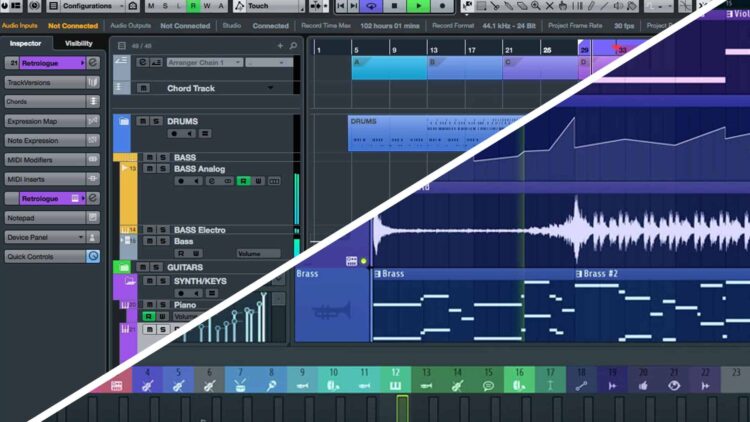Click the SYNTH/KEYS track name
750x422 pixels.
pyautogui.click(x=200, y=281)
